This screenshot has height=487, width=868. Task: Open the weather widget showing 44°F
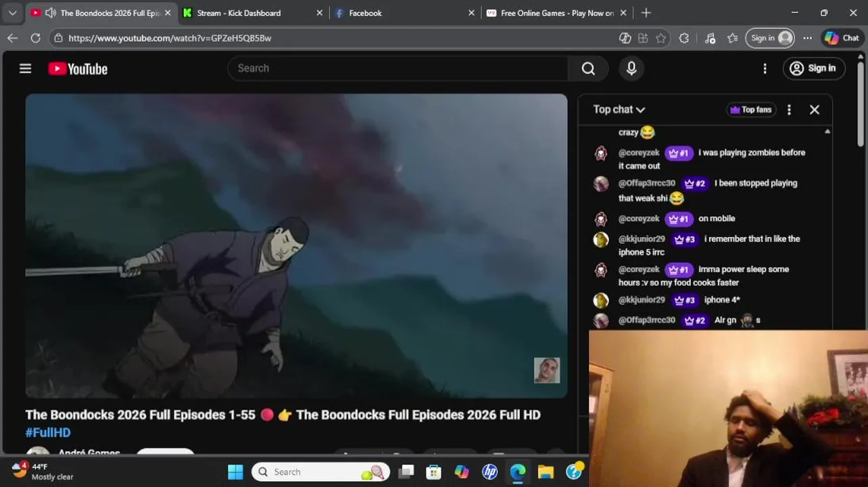(42, 471)
